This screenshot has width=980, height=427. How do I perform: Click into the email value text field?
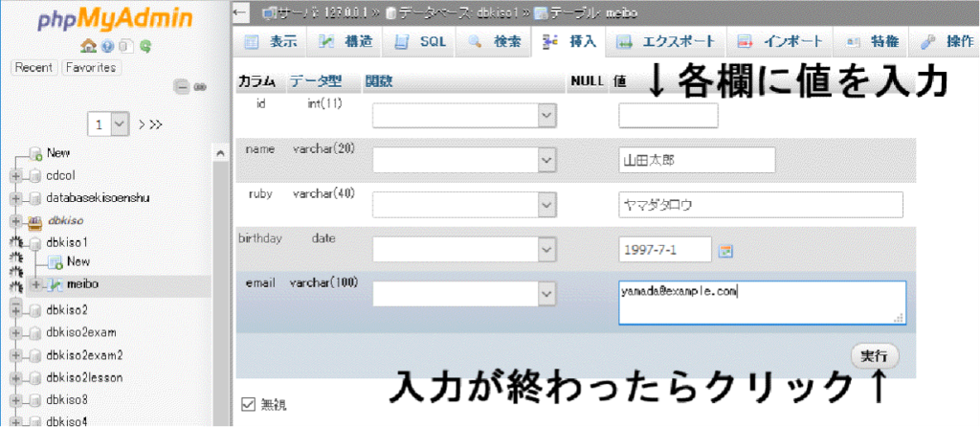[762, 303]
